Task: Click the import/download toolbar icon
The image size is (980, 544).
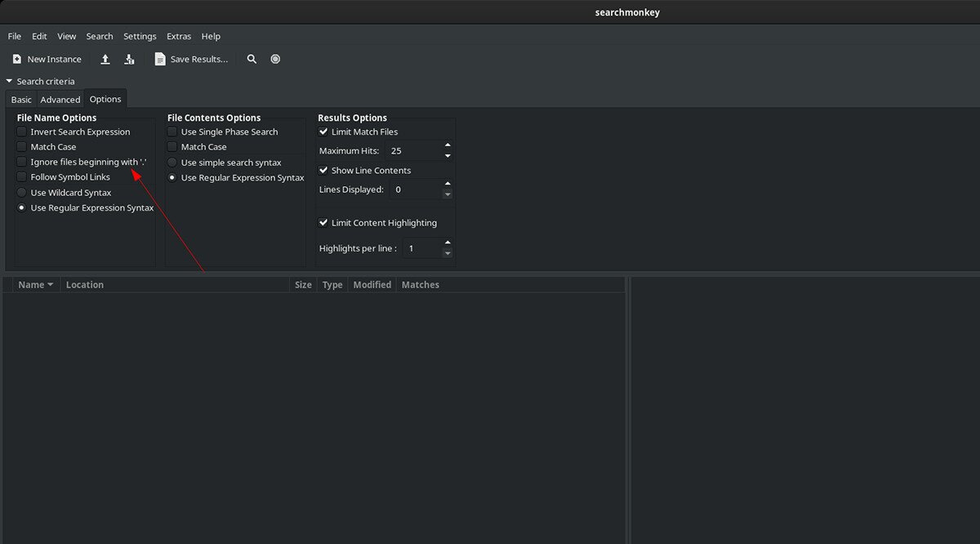Action: (x=129, y=59)
